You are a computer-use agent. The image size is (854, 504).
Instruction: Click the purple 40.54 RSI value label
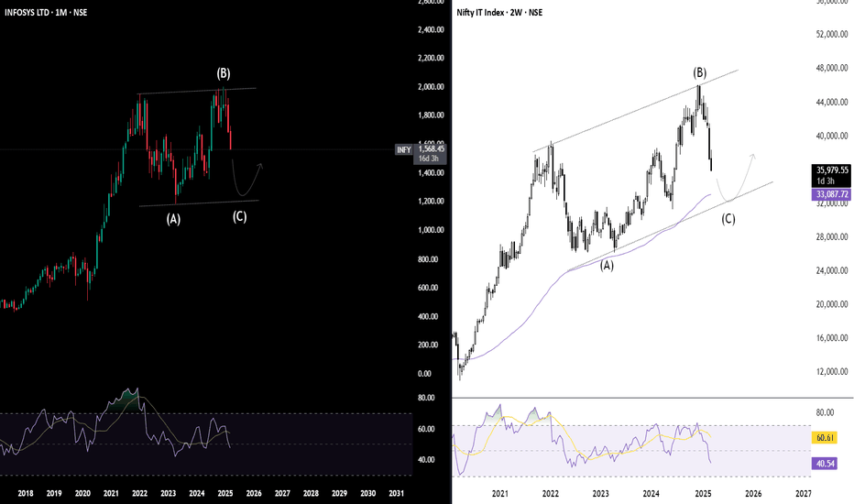click(826, 464)
